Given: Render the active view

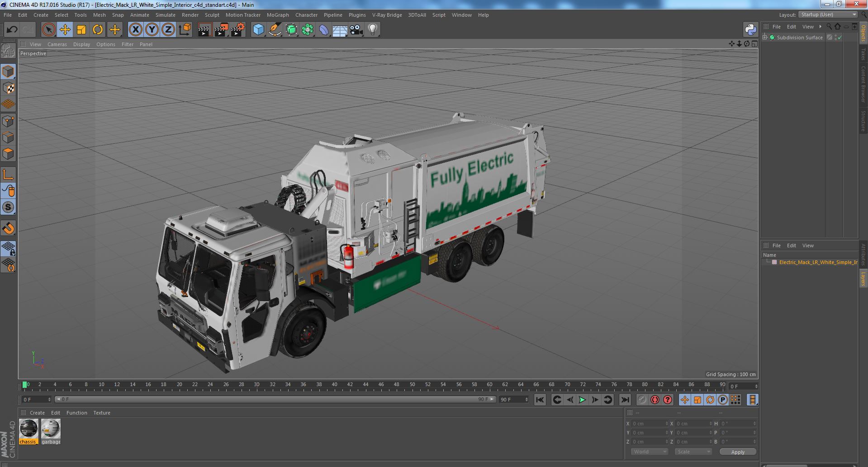Looking at the screenshot, I should click(204, 30).
